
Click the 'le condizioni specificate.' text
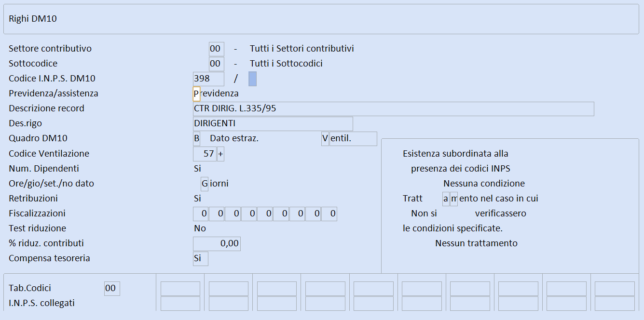452,228
